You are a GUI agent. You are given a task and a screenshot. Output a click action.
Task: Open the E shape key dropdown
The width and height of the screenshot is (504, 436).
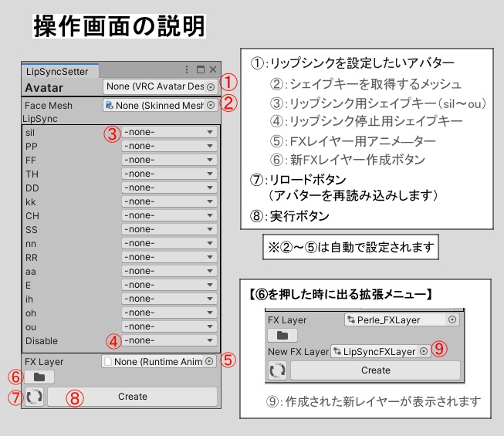pos(169,285)
